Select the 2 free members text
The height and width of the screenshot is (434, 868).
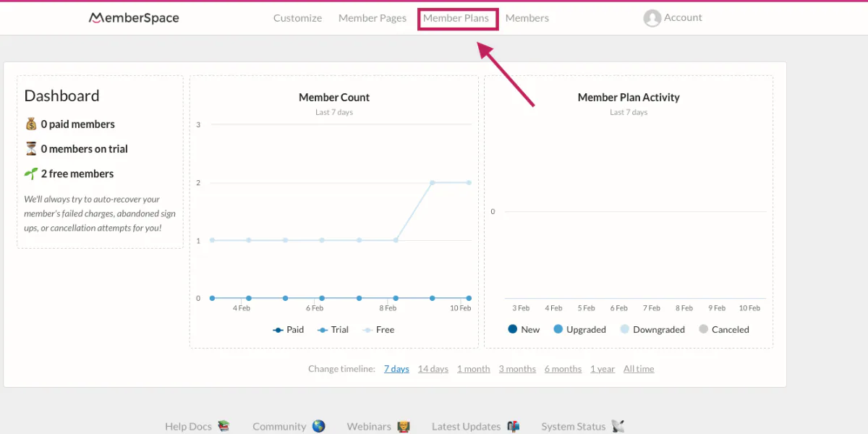tap(77, 174)
